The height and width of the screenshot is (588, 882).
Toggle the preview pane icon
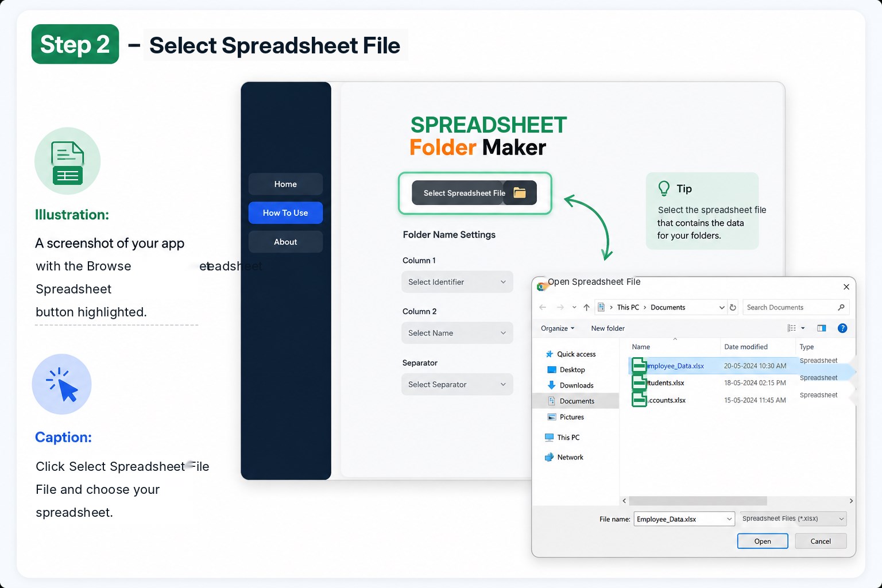click(x=822, y=328)
